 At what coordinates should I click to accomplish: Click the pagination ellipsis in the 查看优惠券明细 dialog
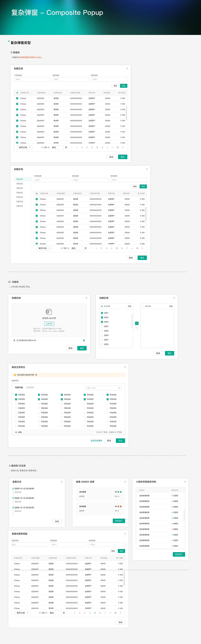[110, 613]
